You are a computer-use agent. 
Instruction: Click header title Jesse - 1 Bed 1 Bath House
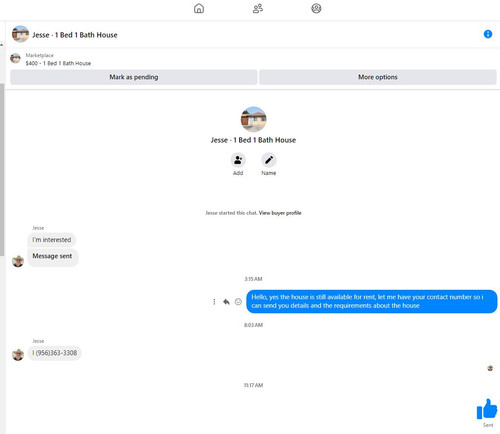75,35
